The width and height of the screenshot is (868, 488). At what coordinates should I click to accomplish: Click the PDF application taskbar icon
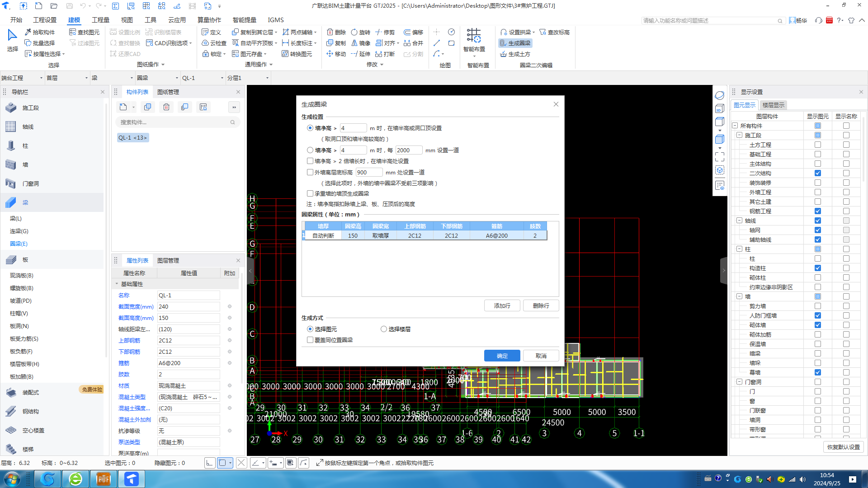click(104, 479)
